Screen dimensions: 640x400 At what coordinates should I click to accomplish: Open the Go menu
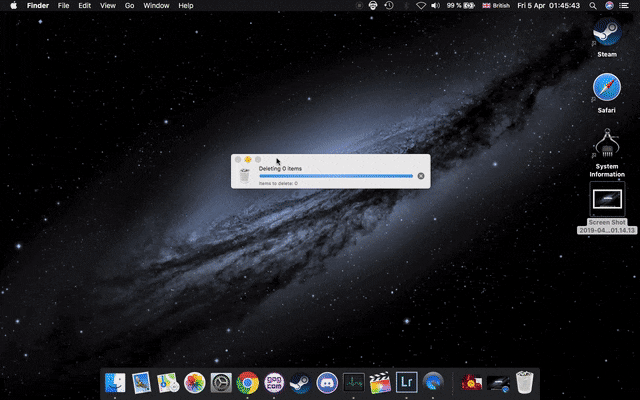tap(129, 6)
